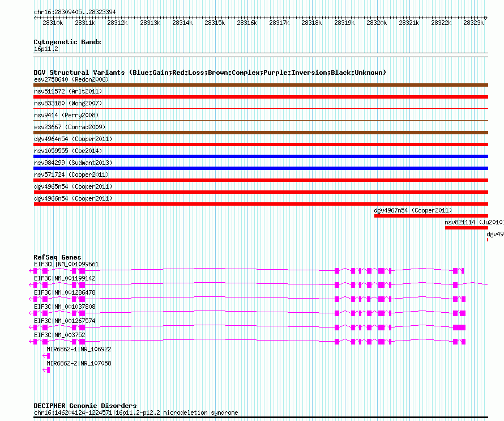Select the EIF3C|NM_001286478 transcript label
This screenshot has height=421, width=504.
pos(65,293)
